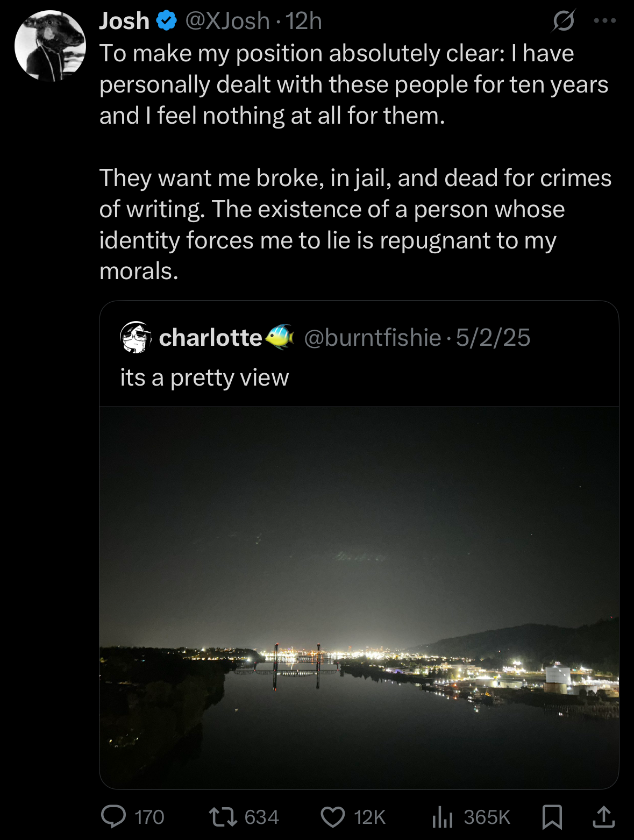
Task: Click the 5/2/25 quoted post date
Action: coord(493,338)
